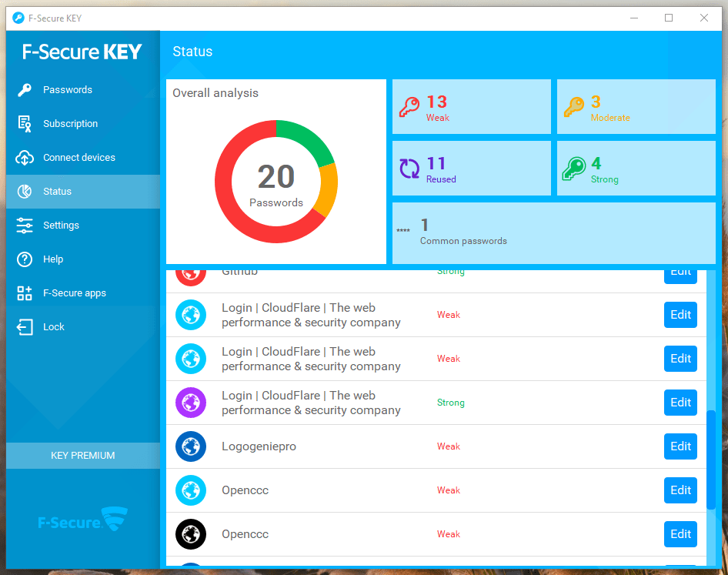Screen dimensions: 728x575
Task: Edit the Logogeniepro entry
Action: click(x=680, y=446)
